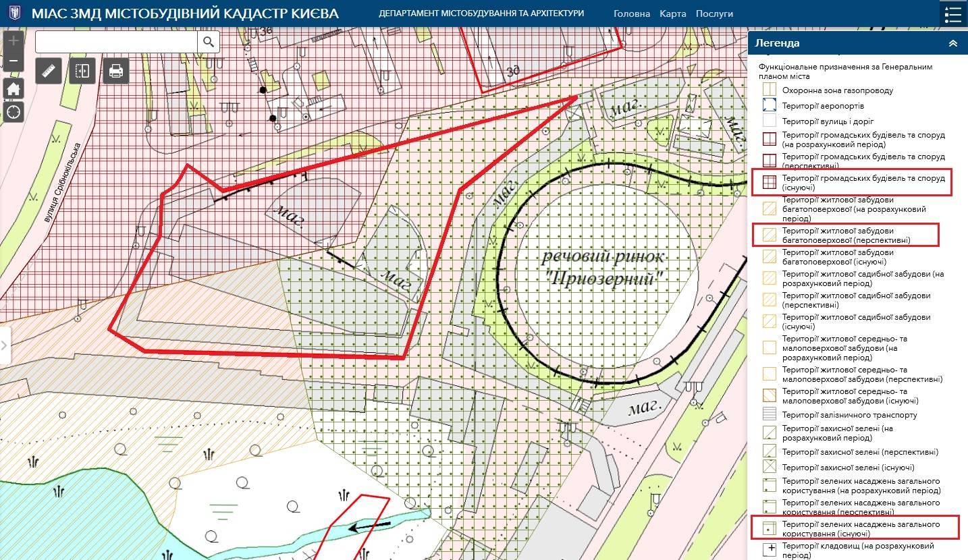Click the Kyiv coat of arms logo
The height and width of the screenshot is (560, 968).
point(15,13)
